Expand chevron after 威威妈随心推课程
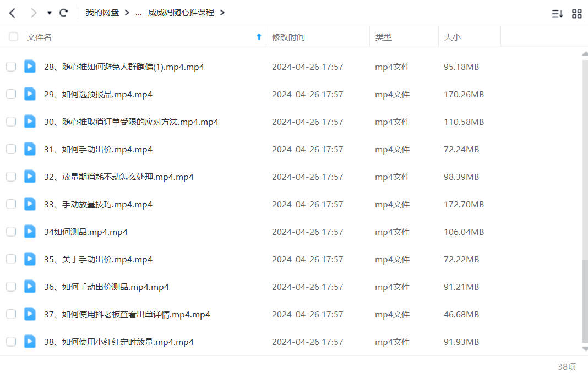The image size is (588, 373). point(222,13)
